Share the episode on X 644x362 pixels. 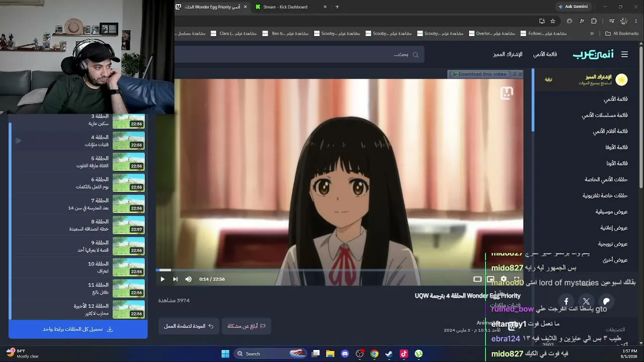coord(586,302)
